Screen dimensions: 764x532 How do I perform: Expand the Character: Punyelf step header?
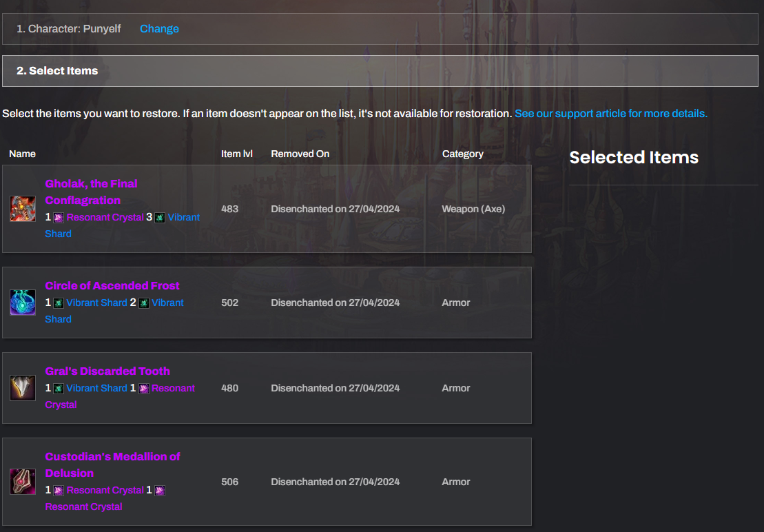point(69,29)
